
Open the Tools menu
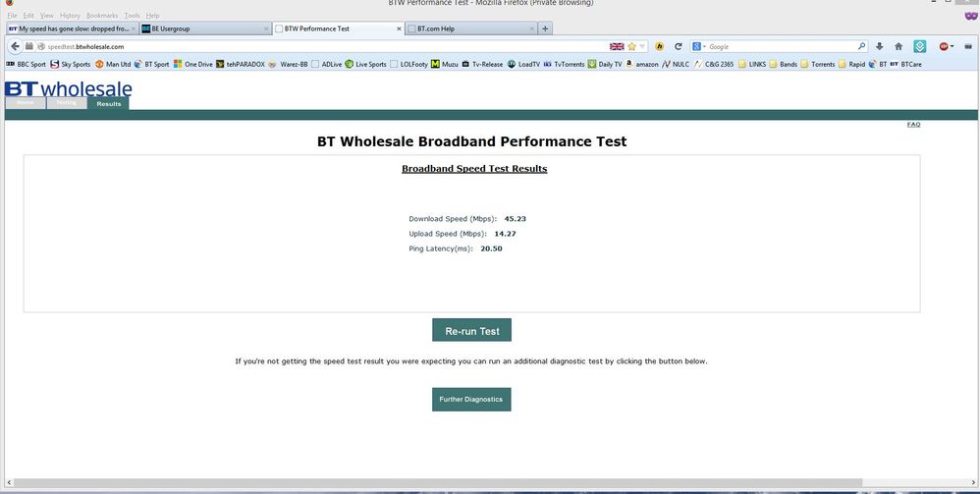pyautogui.click(x=132, y=15)
